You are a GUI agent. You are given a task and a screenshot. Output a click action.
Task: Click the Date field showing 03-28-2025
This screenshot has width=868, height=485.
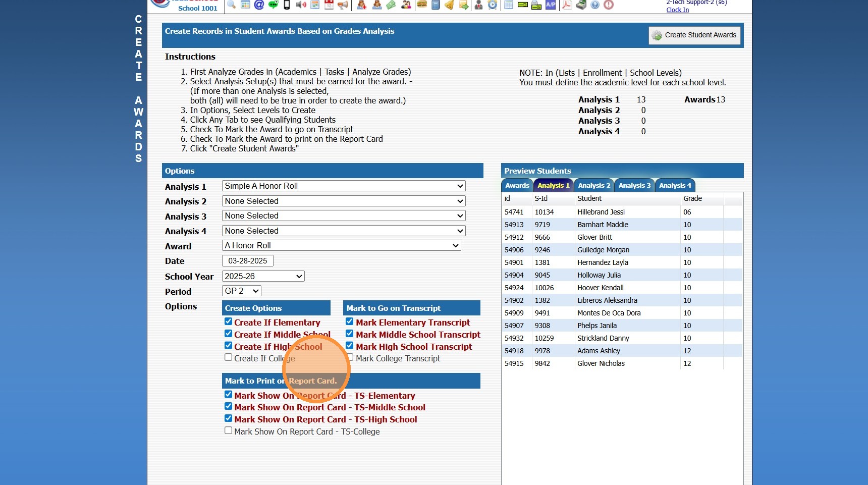[x=247, y=261]
